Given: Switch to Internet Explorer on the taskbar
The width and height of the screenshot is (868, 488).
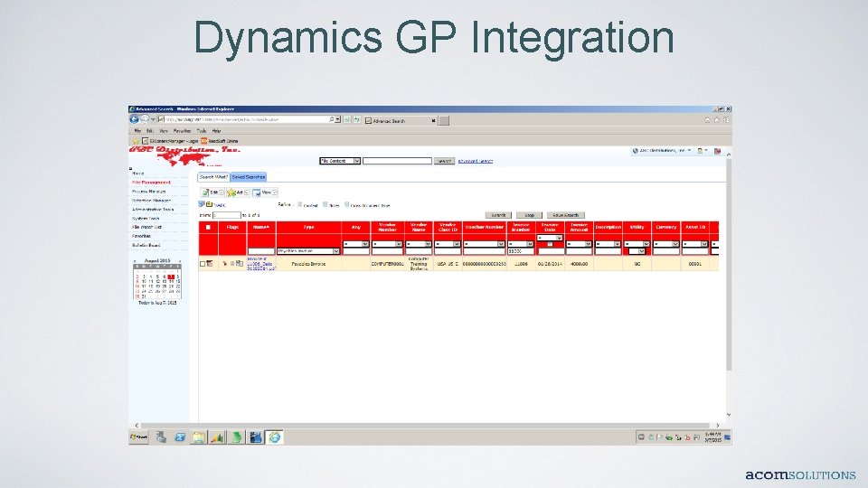Looking at the screenshot, I should [274, 437].
